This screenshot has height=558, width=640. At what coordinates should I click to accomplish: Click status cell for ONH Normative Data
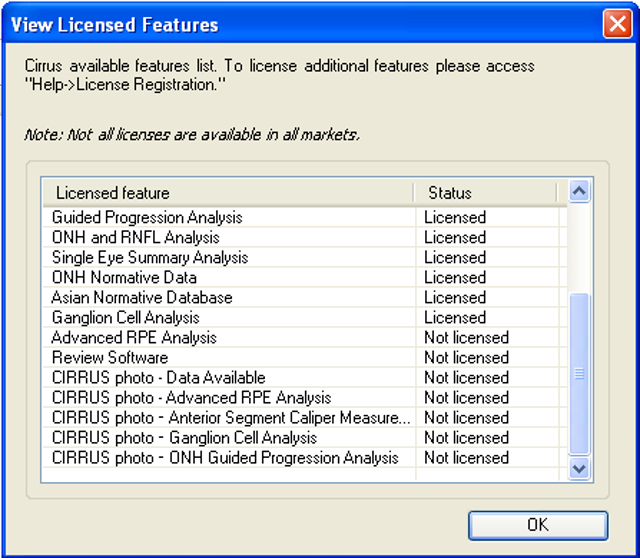click(487, 277)
